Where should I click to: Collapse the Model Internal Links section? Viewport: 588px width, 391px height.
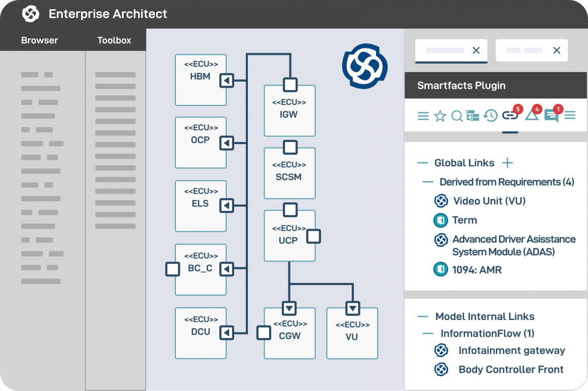[x=422, y=316]
